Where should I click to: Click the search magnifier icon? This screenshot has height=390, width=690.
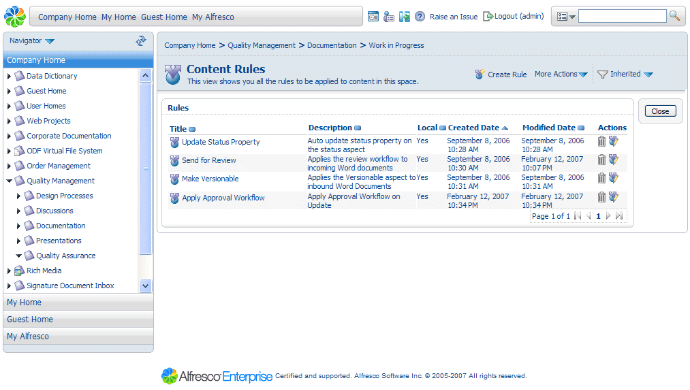click(x=675, y=16)
